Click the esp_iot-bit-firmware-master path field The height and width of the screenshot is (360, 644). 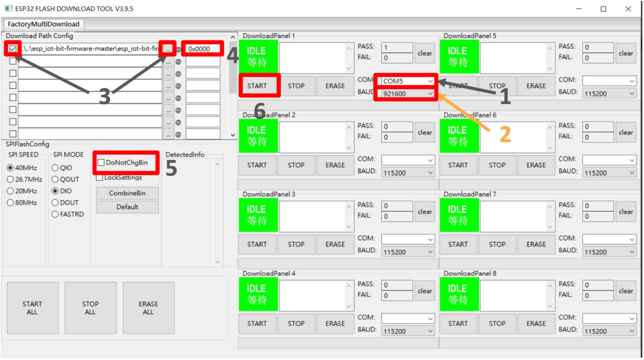pos(90,49)
